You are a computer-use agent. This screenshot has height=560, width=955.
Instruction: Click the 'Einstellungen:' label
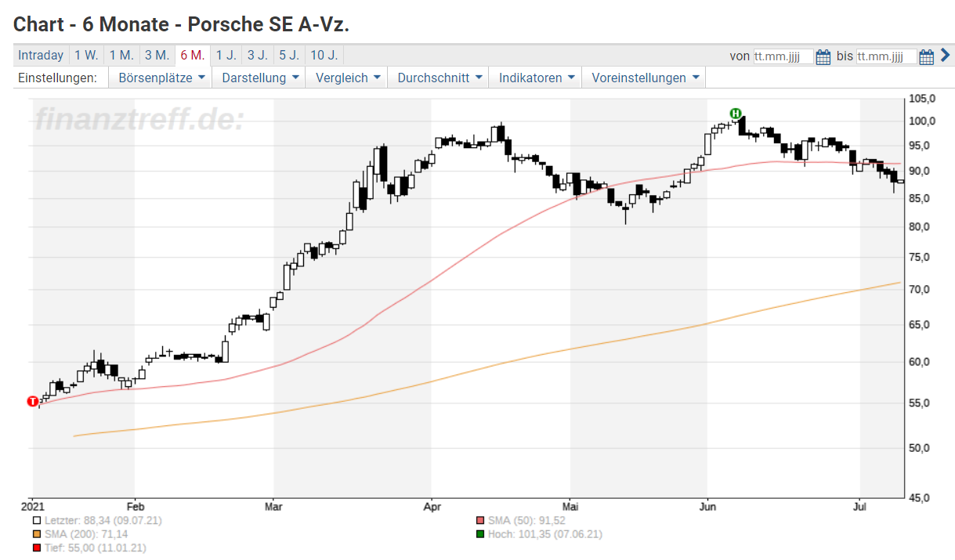tap(57, 78)
